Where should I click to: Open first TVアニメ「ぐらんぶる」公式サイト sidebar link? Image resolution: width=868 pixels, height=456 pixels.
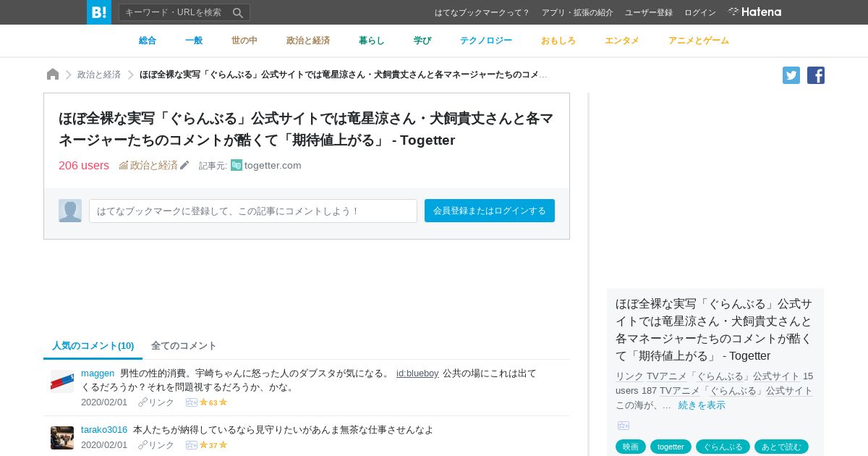(723, 376)
